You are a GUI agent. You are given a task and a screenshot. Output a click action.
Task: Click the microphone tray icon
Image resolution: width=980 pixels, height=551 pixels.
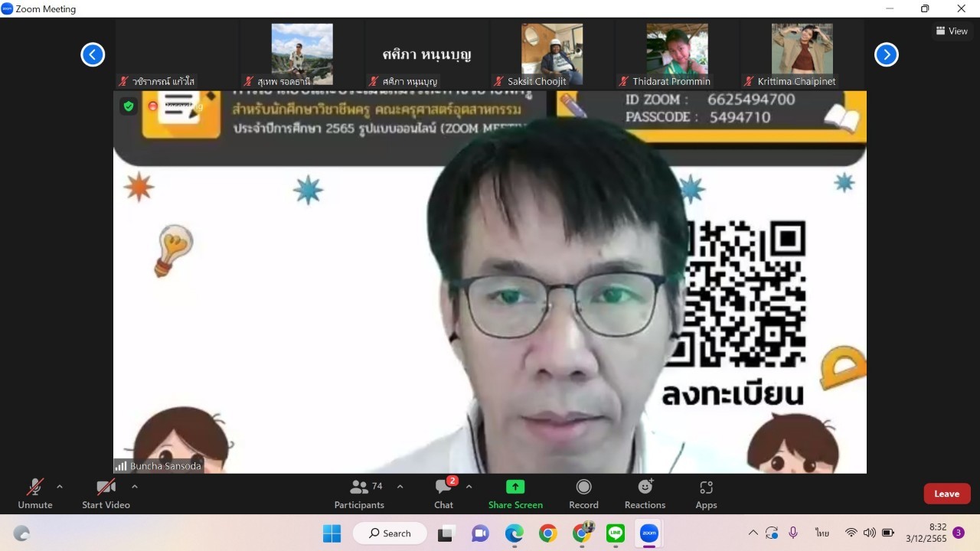(x=793, y=533)
